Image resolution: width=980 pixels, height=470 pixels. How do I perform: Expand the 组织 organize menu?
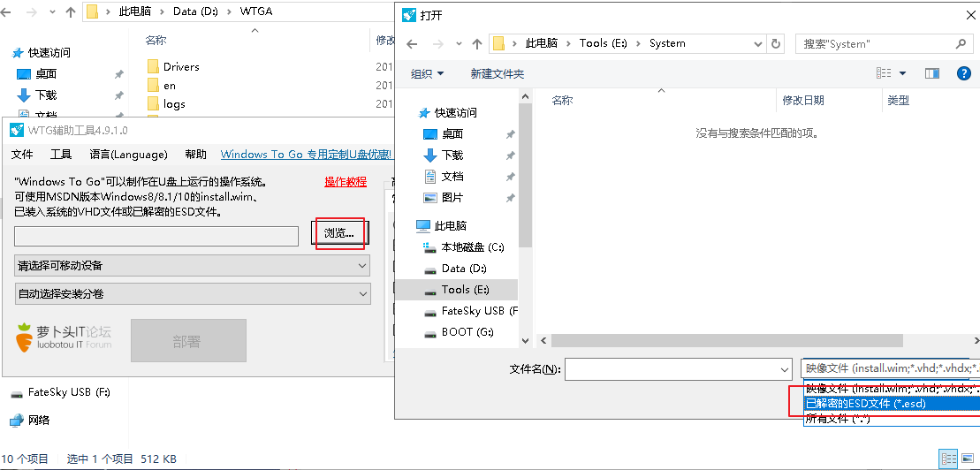pyautogui.click(x=428, y=73)
